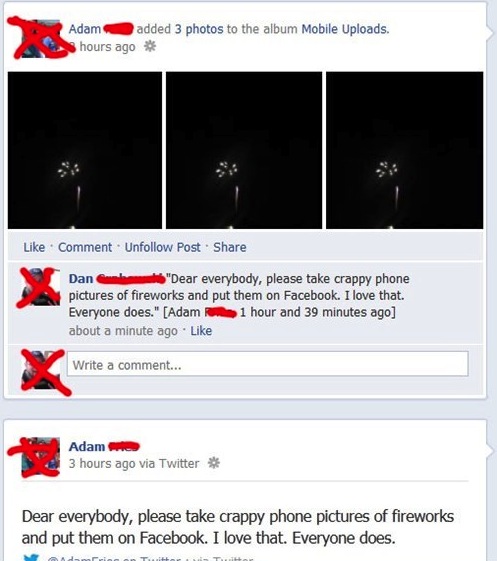Open the third fireworks photo thumbnail
Viewport: 497px width, 561px height.
click(405, 150)
